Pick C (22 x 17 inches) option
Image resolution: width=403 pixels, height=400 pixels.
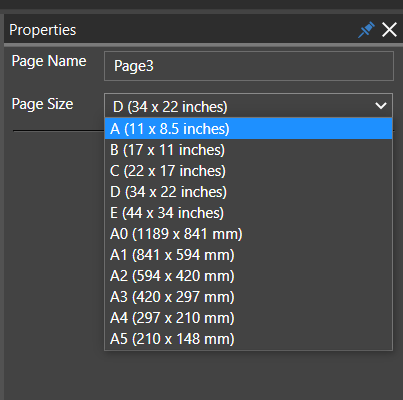(x=248, y=171)
